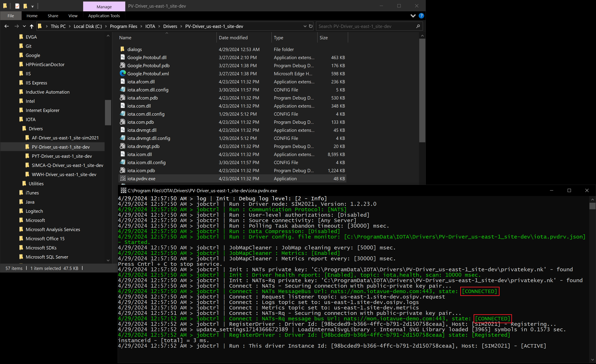Click the file list vertical scrollbar thumb
This screenshot has height=364, width=596.
tap(422, 91)
